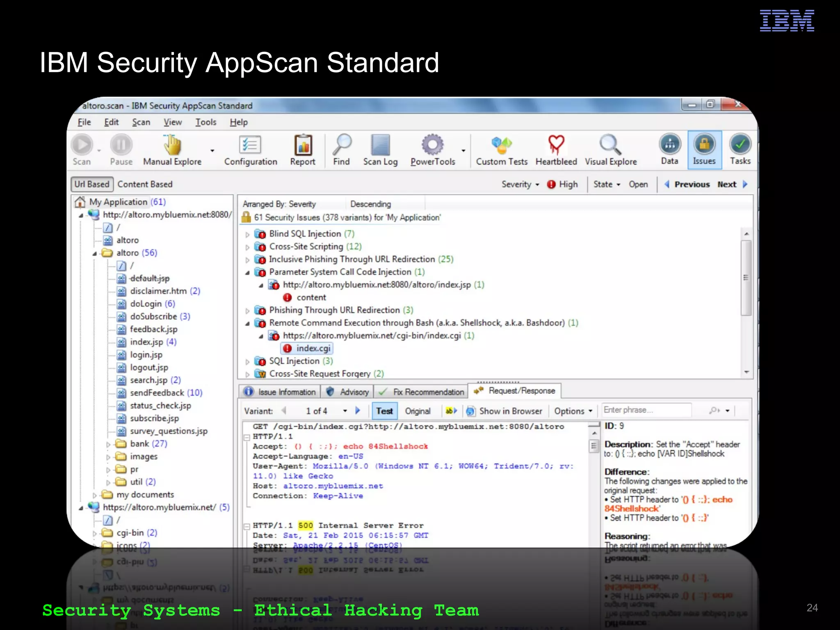Screen dimensions: 840x630
Task: Expand the bank (27) folder
Action: point(108,445)
